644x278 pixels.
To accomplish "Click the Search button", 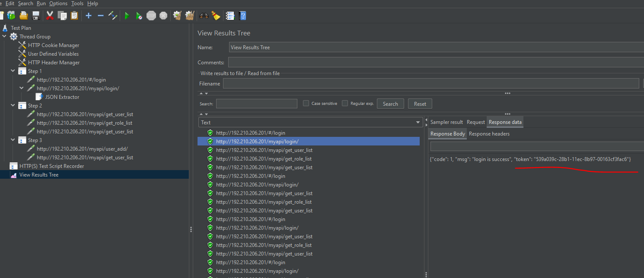I will [390, 104].
